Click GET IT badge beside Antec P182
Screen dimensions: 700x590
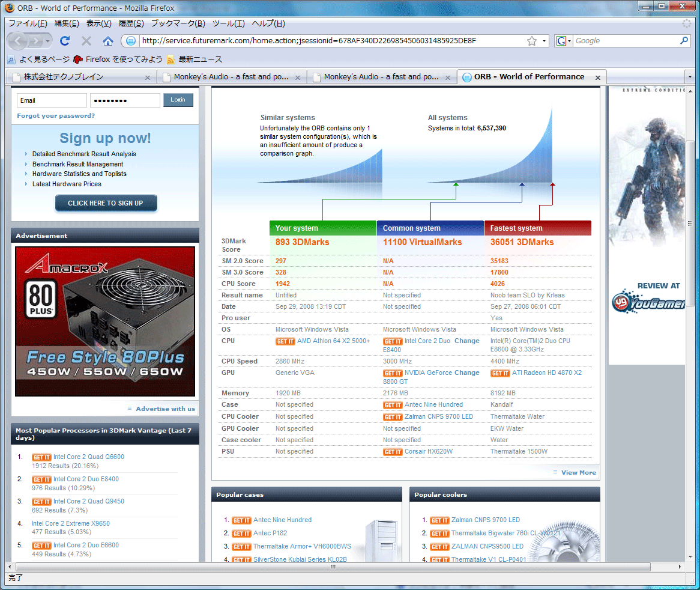(x=241, y=534)
